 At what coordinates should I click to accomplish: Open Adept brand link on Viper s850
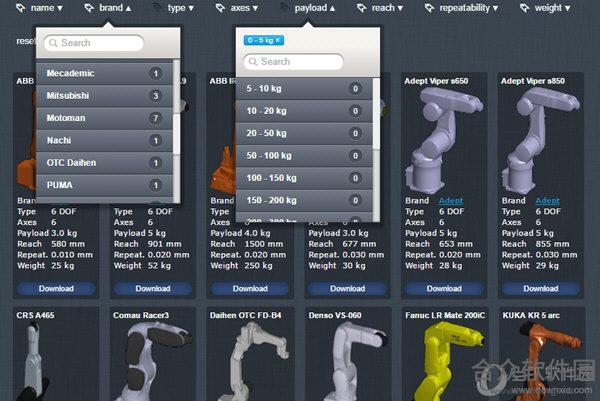[548, 200]
